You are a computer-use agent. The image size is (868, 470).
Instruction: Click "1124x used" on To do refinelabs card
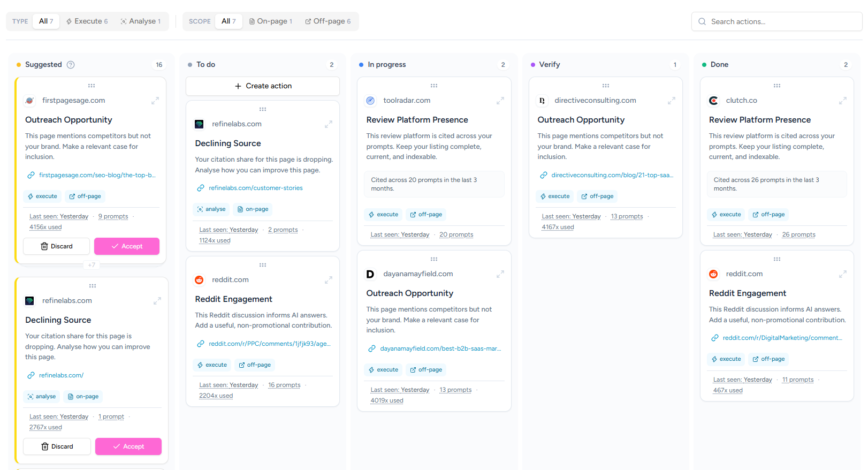point(215,240)
